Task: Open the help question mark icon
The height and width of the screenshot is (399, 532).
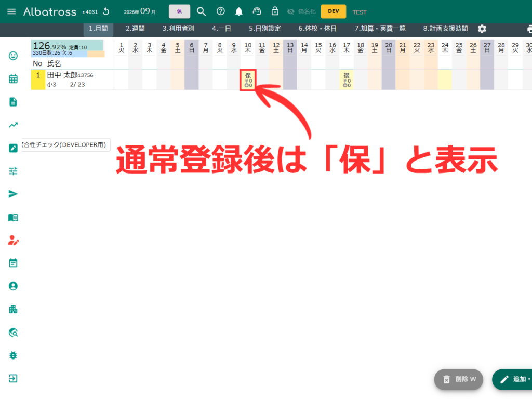Action: point(220,11)
